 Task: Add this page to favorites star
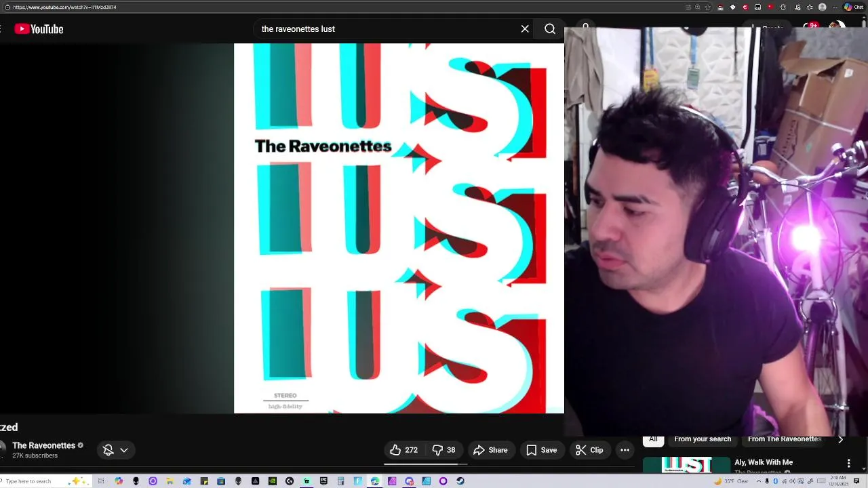click(707, 7)
